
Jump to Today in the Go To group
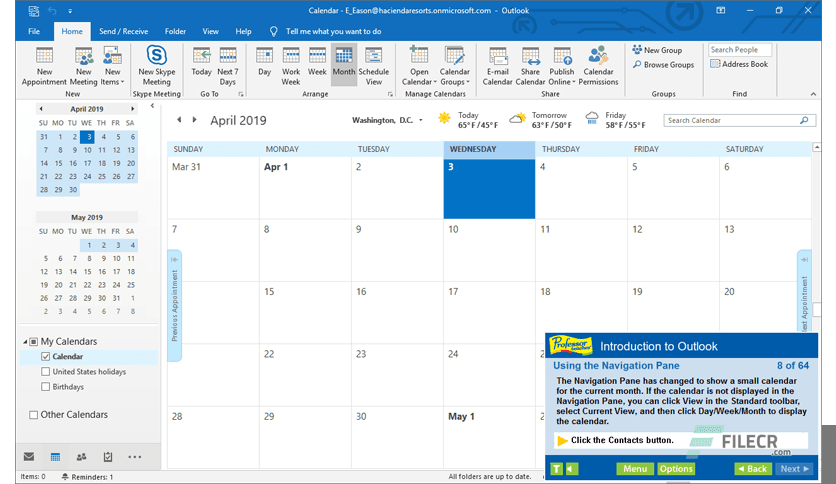(202, 62)
